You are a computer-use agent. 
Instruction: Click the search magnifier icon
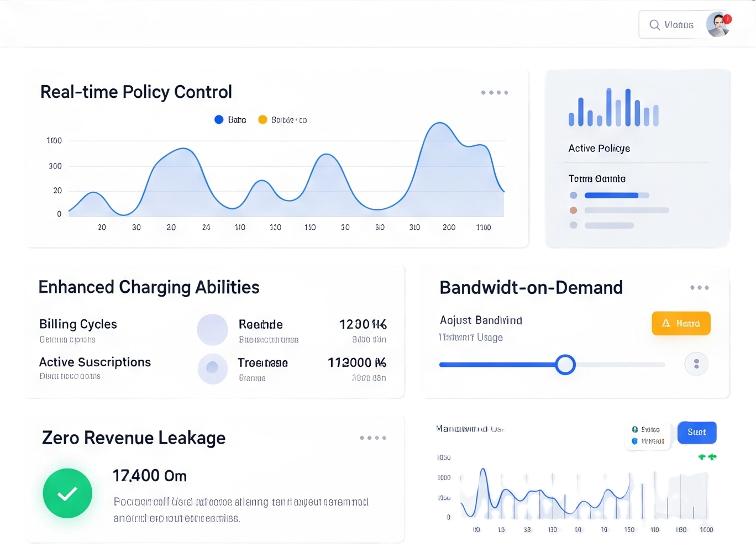click(x=654, y=25)
